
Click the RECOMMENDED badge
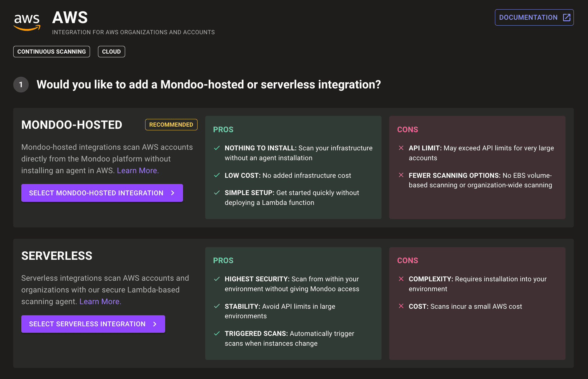[x=171, y=124]
